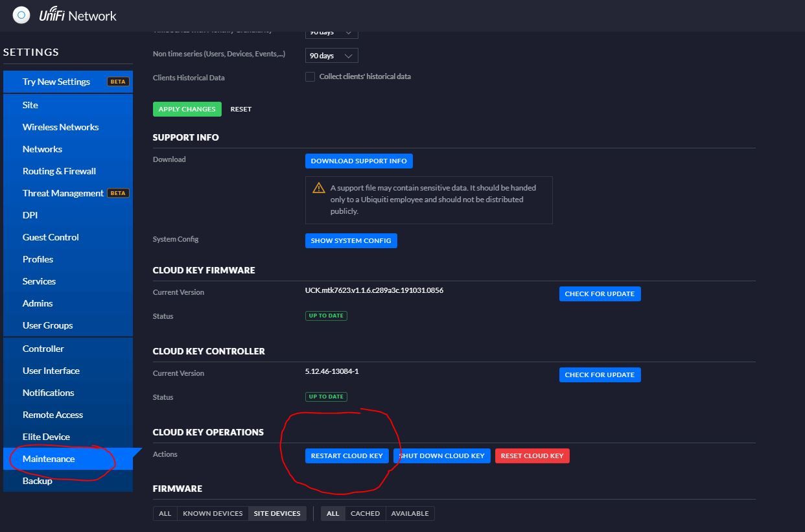Download the support info file
805x532 pixels.
point(358,161)
